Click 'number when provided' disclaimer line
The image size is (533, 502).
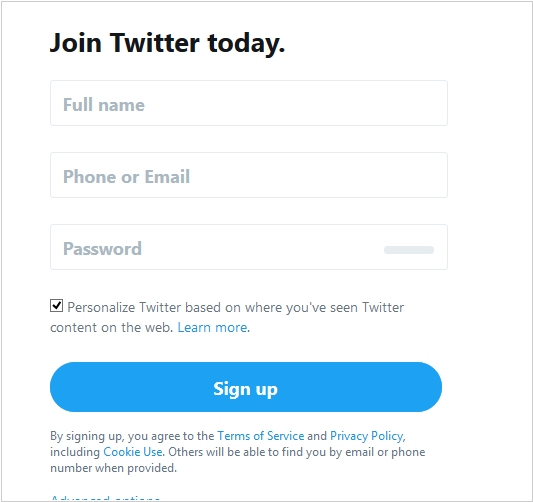pos(114,468)
